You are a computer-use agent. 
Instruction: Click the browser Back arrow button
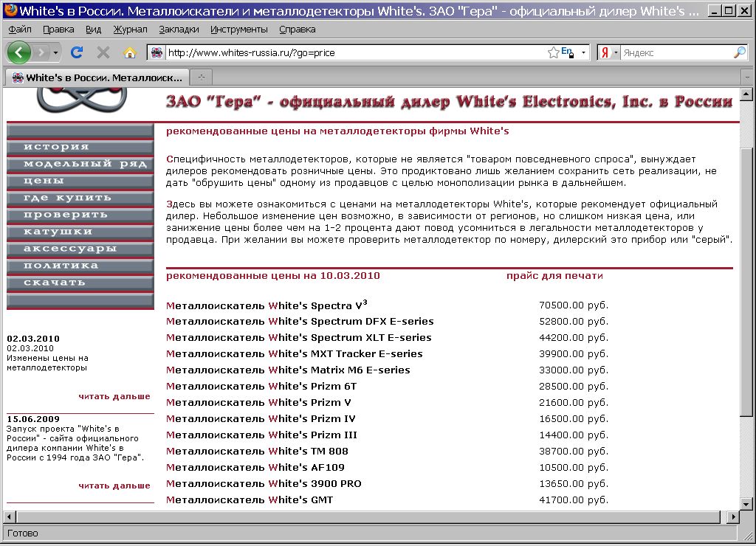pos(18,52)
